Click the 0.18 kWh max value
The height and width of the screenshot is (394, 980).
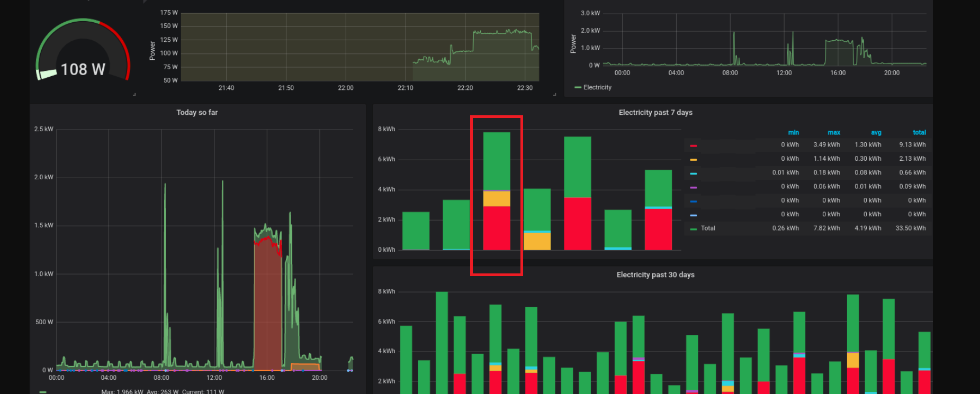coord(827,172)
